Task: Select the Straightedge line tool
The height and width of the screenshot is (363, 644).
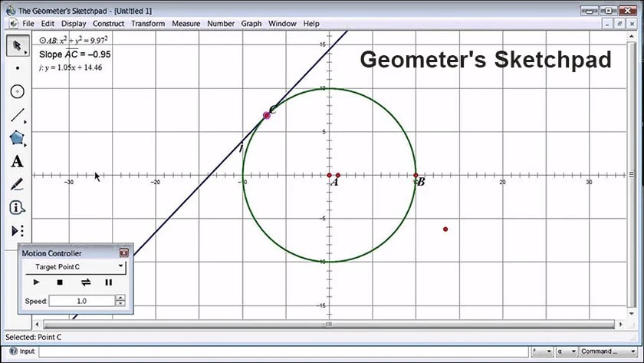Action: click(x=17, y=115)
